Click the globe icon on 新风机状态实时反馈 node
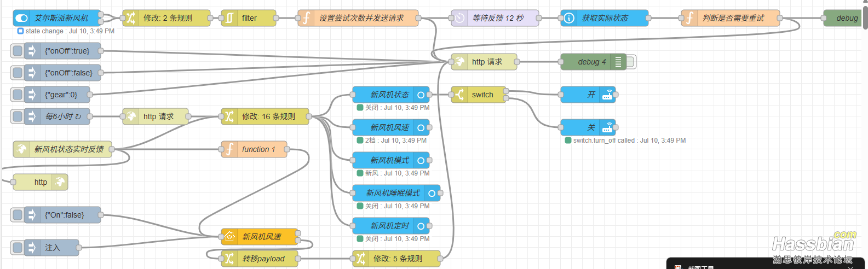 [x=21, y=149]
